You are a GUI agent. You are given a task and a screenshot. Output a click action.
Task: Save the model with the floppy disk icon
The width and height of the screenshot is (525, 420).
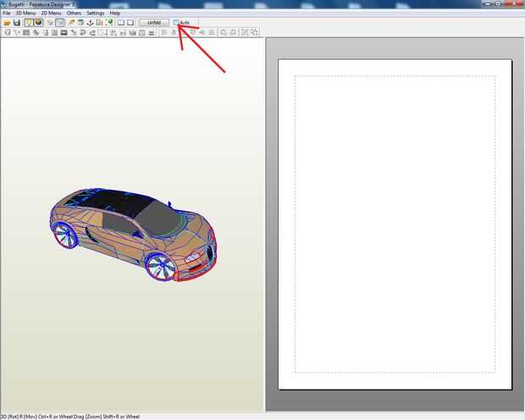point(17,23)
